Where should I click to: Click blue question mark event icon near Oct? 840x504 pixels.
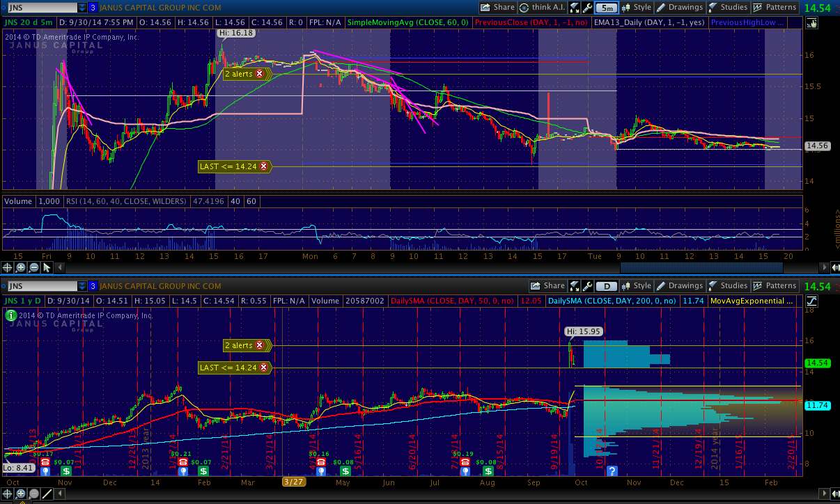coord(612,471)
